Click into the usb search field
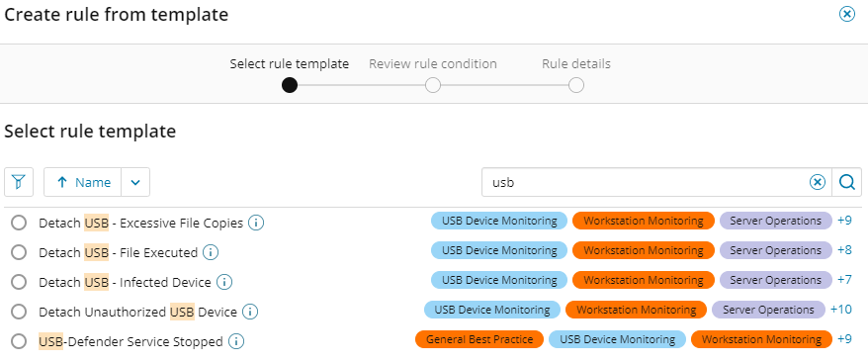 pyautogui.click(x=646, y=182)
